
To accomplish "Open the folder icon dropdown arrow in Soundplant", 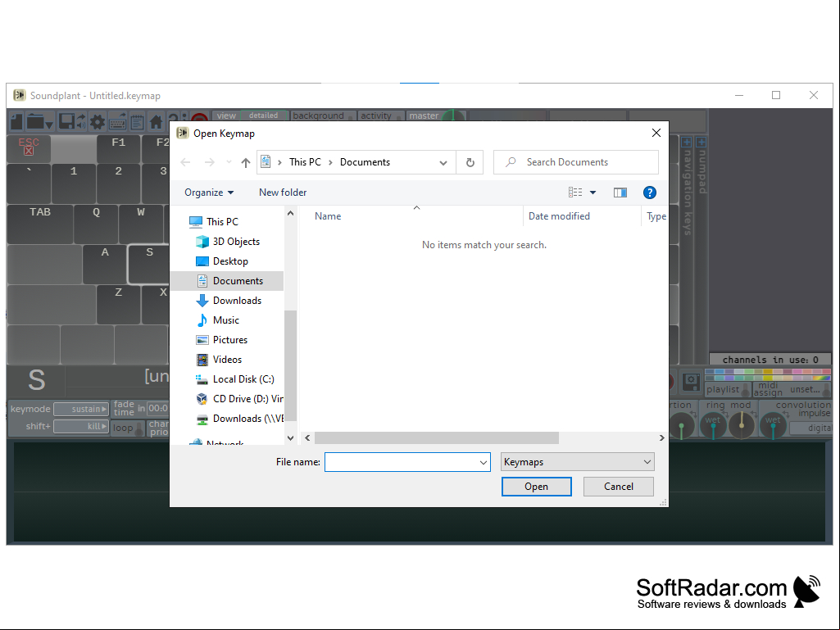I will point(48,125).
